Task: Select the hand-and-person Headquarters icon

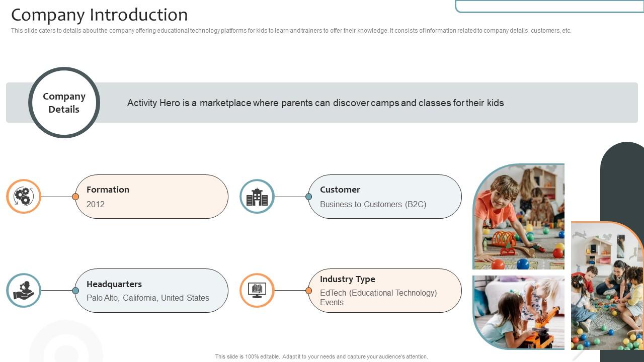Action: click(x=24, y=291)
